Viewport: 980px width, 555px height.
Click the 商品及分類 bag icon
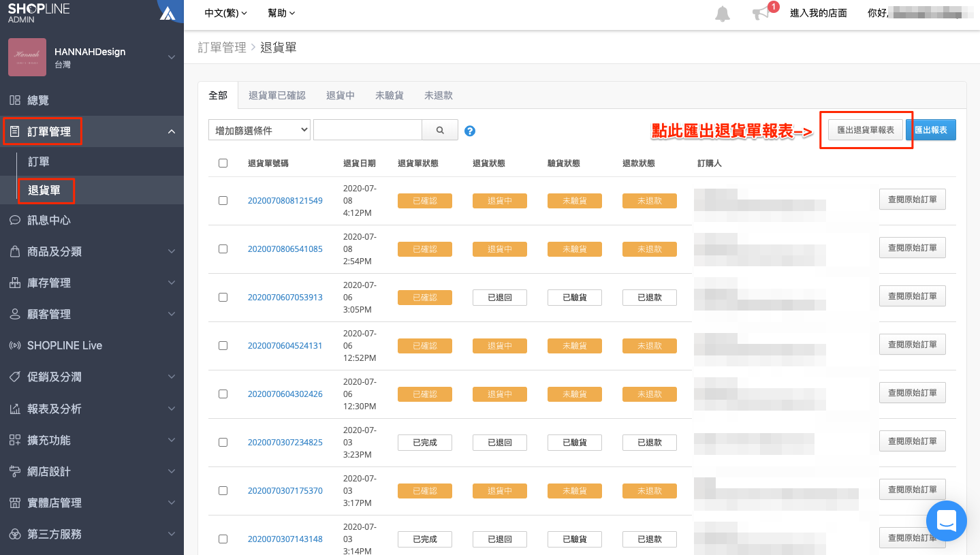tap(15, 251)
